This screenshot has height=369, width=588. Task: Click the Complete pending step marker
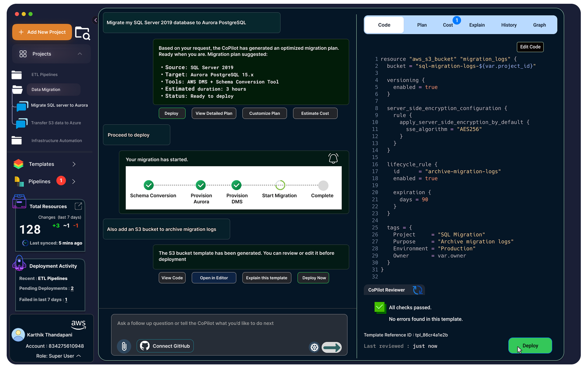[323, 185]
